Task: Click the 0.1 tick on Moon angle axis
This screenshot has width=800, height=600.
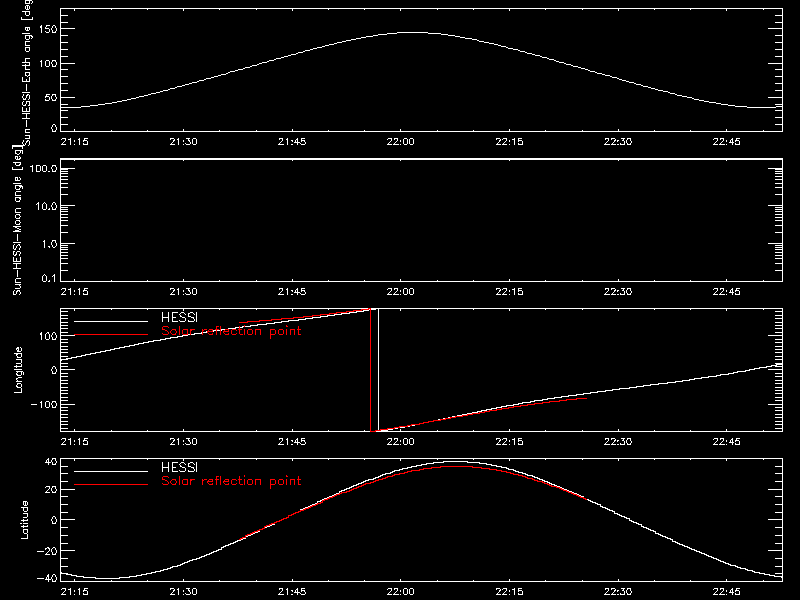Action: click(49, 278)
